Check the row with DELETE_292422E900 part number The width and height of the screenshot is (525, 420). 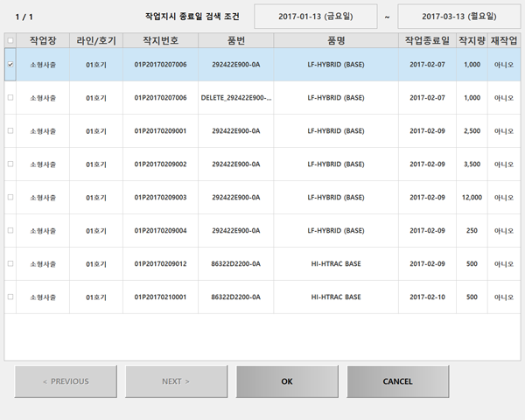pyautogui.click(x=10, y=98)
